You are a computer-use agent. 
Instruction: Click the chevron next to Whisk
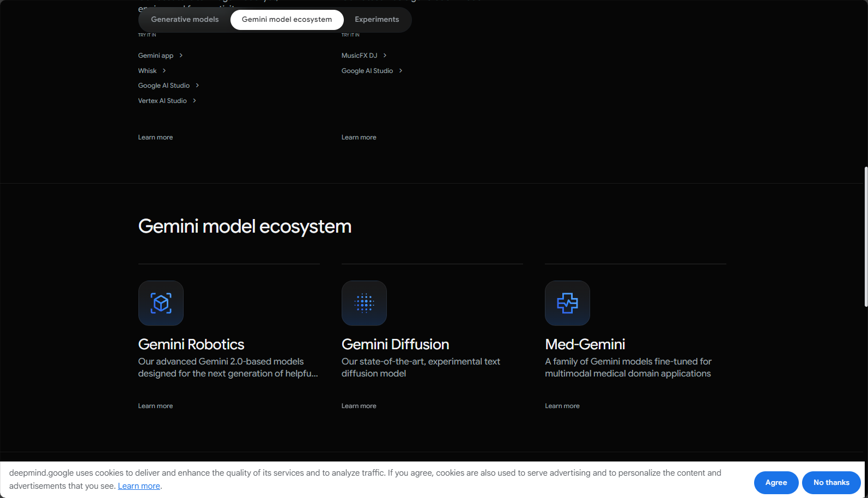tap(164, 71)
